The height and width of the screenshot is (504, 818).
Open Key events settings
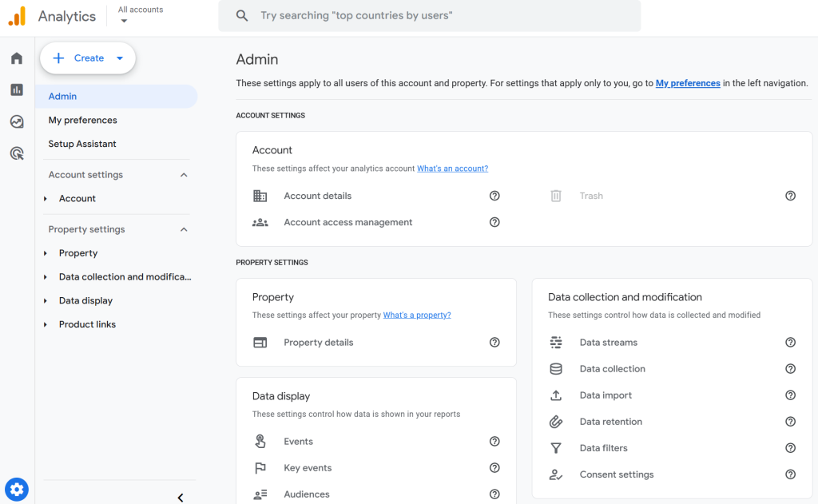tap(308, 468)
